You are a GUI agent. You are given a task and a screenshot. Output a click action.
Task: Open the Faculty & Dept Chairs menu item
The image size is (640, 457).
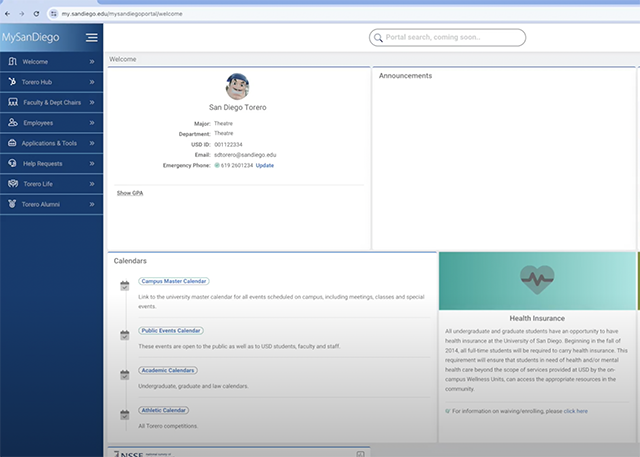coord(51,102)
